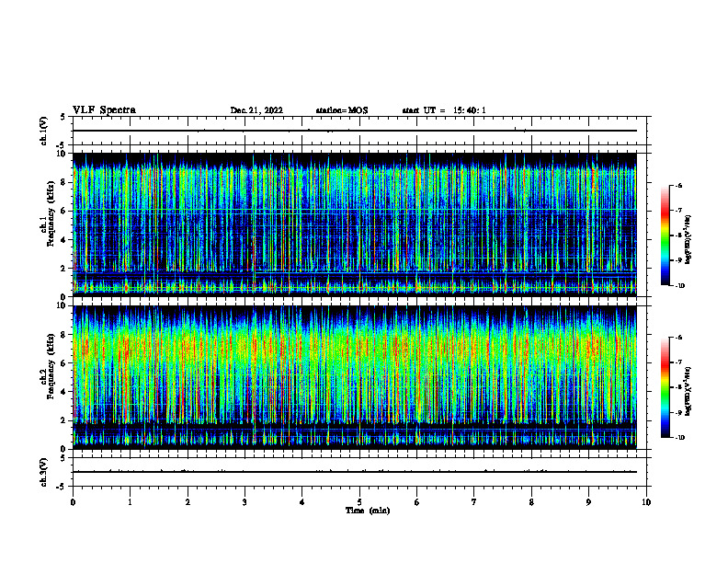Screen dimensions: 728x563
Task: Click the ch.1 voltage waveform trace
Action: [355, 131]
